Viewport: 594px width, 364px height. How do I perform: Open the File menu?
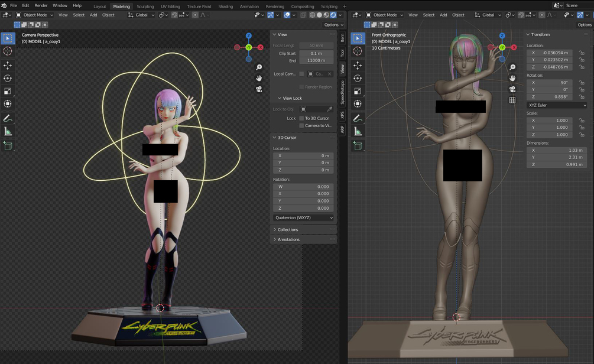point(13,6)
